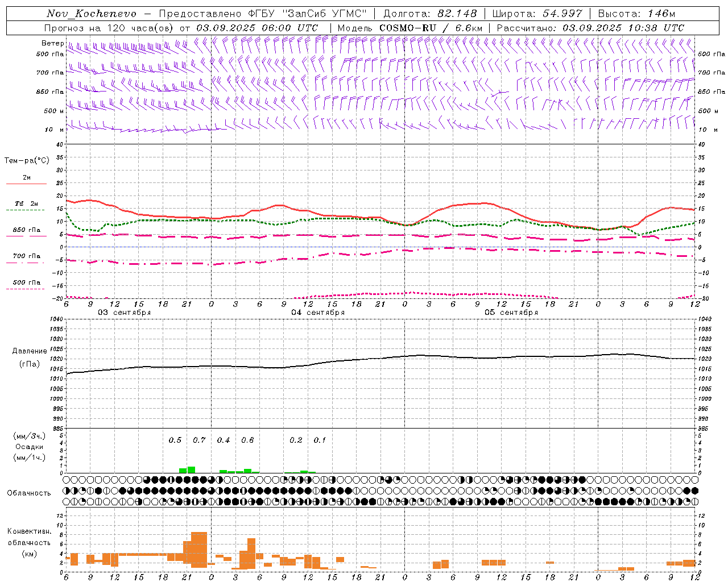The height and width of the screenshot is (582, 728).
Task: Select the Td 2м dew point legend entry
Action: (x=26, y=203)
